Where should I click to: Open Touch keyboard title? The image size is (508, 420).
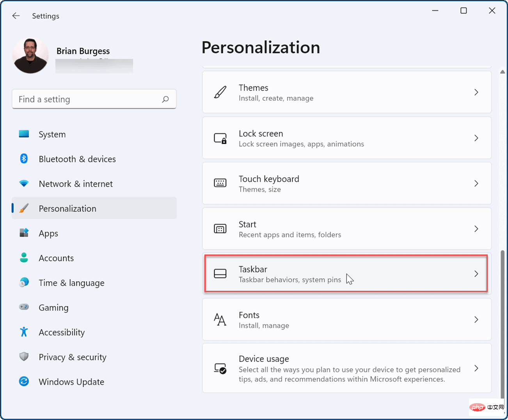(269, 179)
